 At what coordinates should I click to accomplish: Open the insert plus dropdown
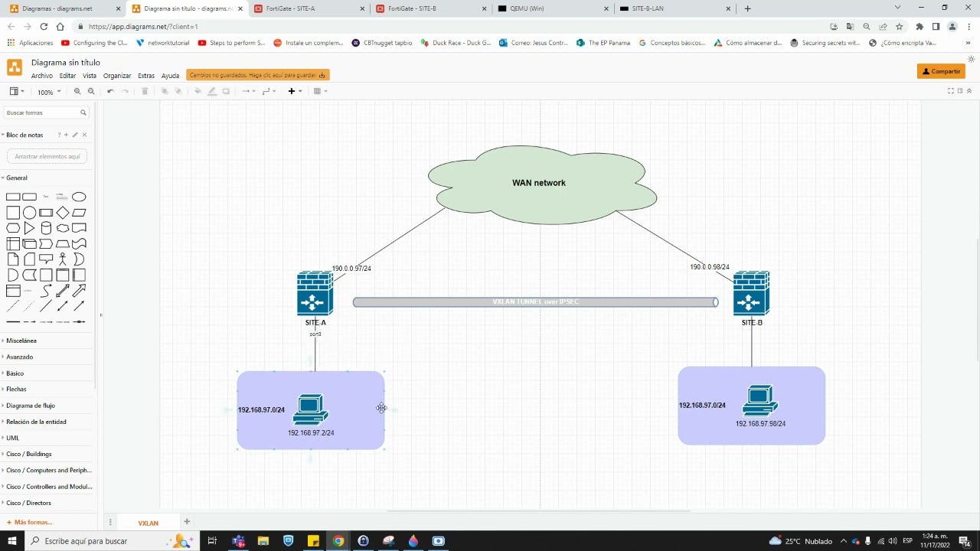[x=295, y=91]
